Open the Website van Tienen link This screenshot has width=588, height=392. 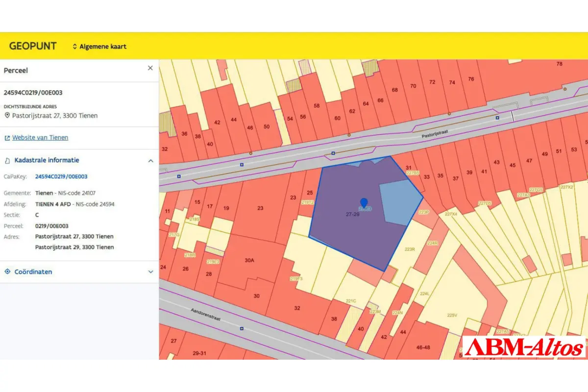[40, 138]
